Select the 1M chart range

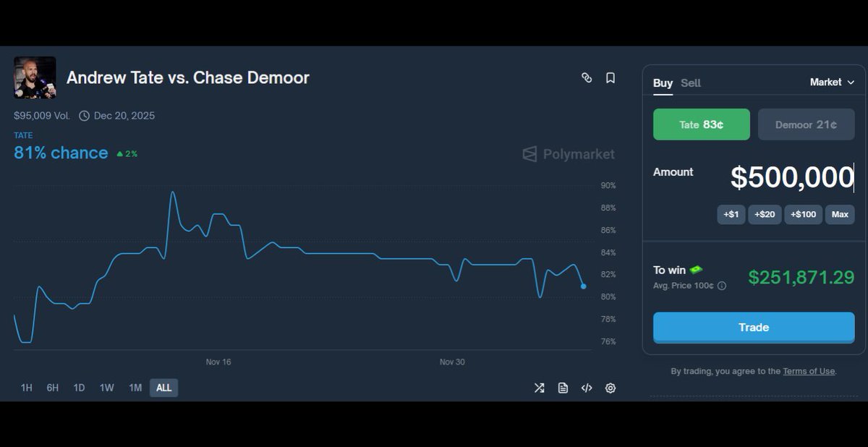135,388
